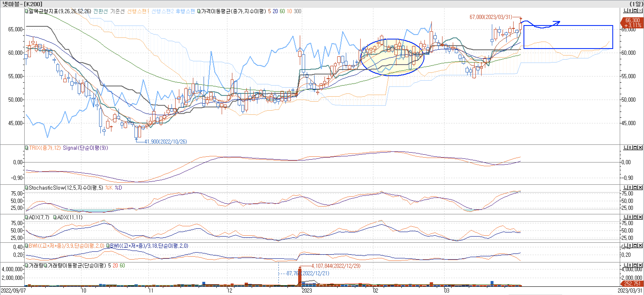This screenshot has height=295, width=644.
Task: Maximize the BWI indicator panel
Action: coord(636,245)
